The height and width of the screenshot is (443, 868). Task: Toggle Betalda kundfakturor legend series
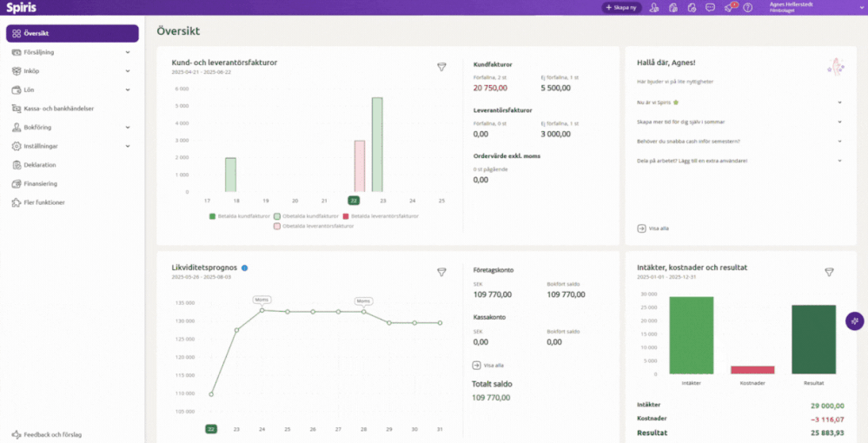point(238,215)
